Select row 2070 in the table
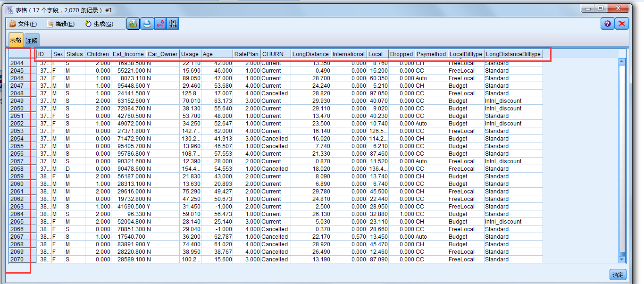 (18, 259)
